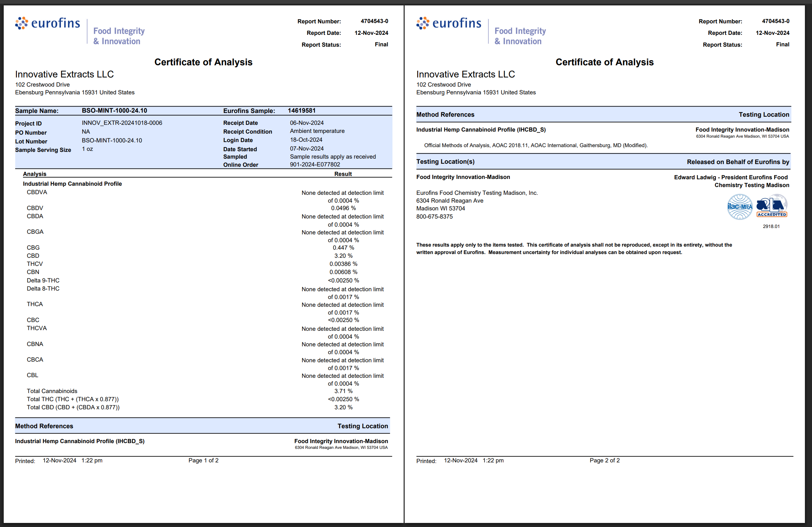
Task: Click the Eurofins Sample number 14619581
Action: pyautogui.click(x=301, y=111)
